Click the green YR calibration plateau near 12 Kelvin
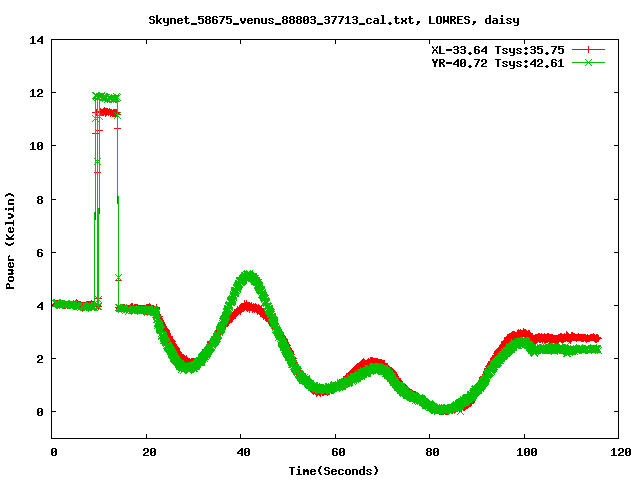 point(107,98)
